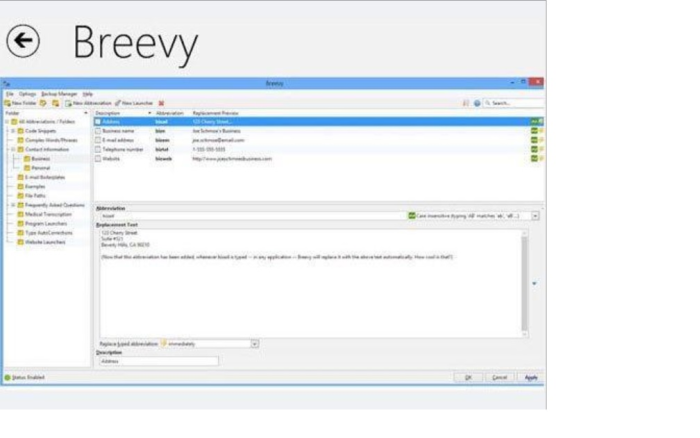Tick the checkbox for Website row

pos(98,159)
